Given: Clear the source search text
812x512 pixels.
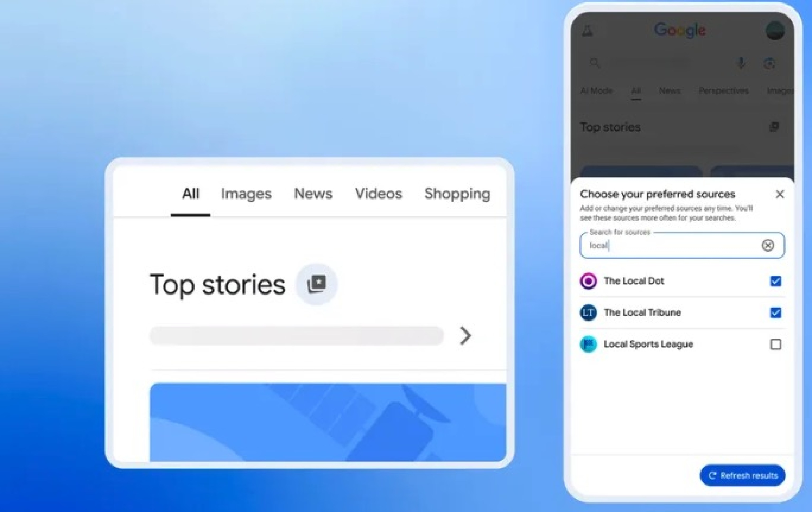Looking at the screenshot, I should [x=768, y=245].
